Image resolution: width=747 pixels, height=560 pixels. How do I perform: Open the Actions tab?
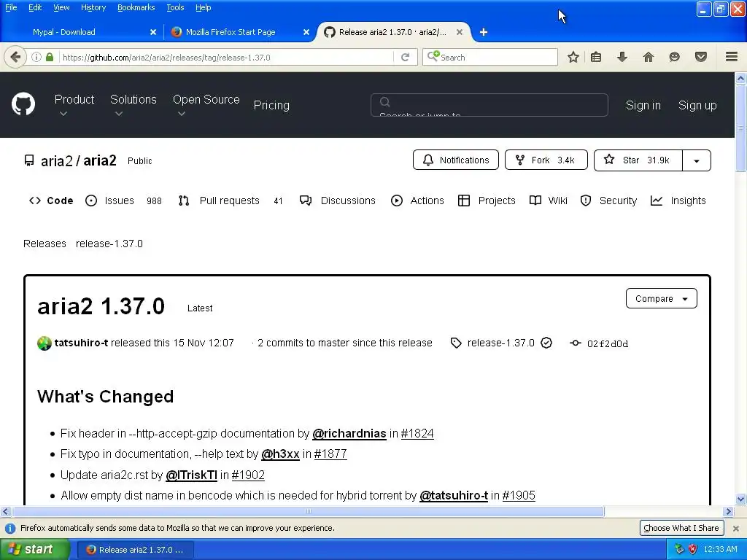pos(417,201)
